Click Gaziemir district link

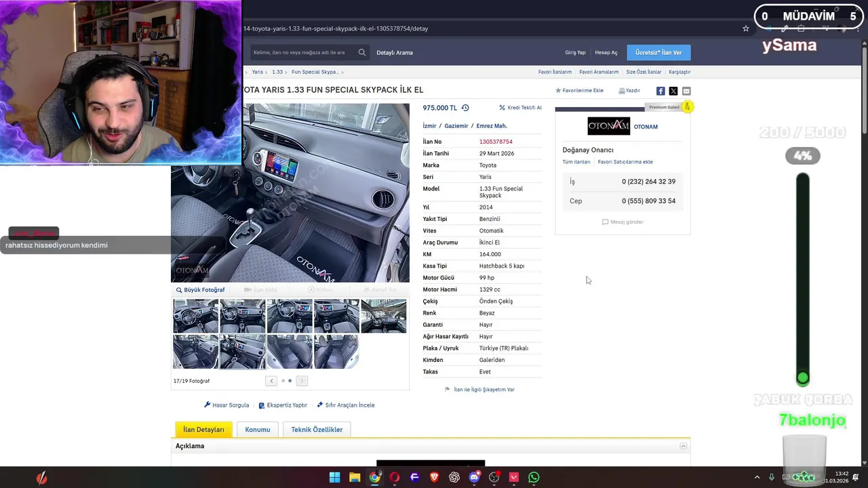[x=456, y=126]
